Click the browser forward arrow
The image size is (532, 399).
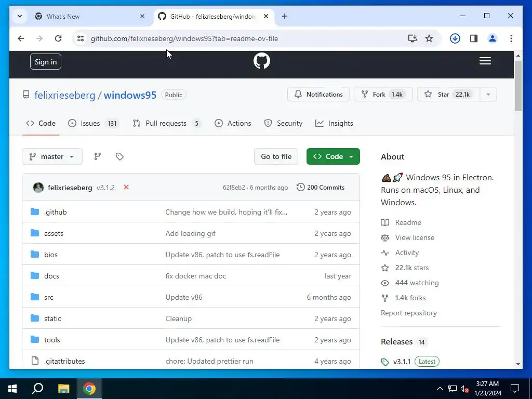(x=39, y=38)
